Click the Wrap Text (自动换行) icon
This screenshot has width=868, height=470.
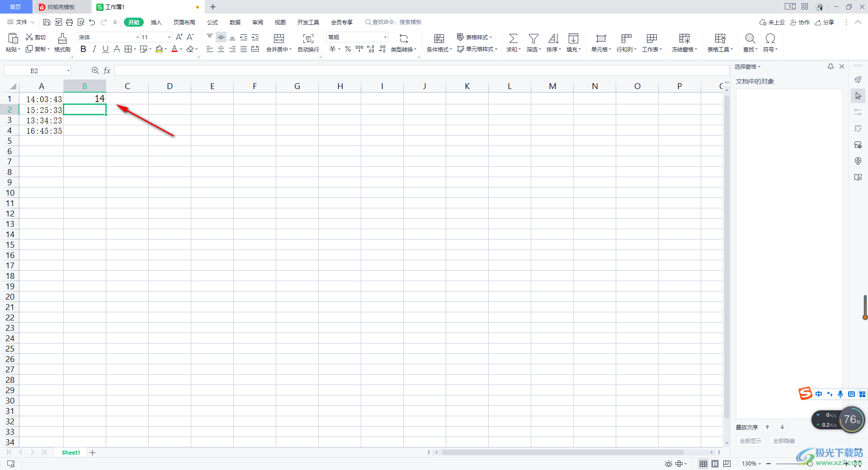pyautogui.click(x=308, y=38)
